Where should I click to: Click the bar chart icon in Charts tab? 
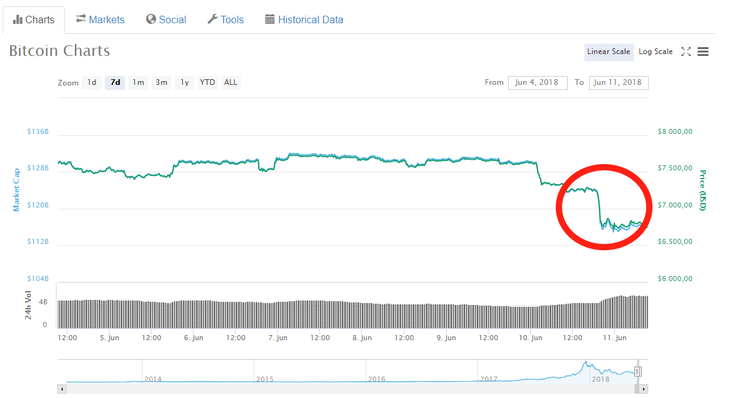[x=18, y=19]
